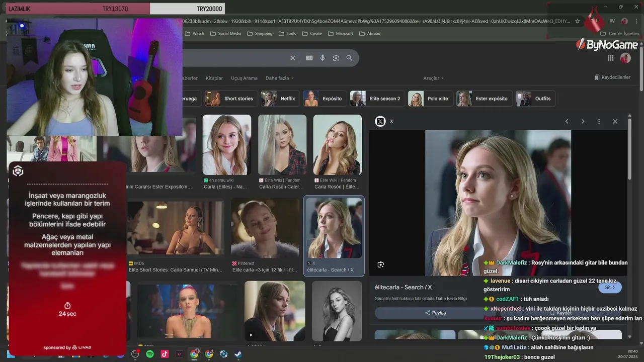Click the Paylaş share button
The height and width of the screenshot is (362, 644).
coord(435,313)
